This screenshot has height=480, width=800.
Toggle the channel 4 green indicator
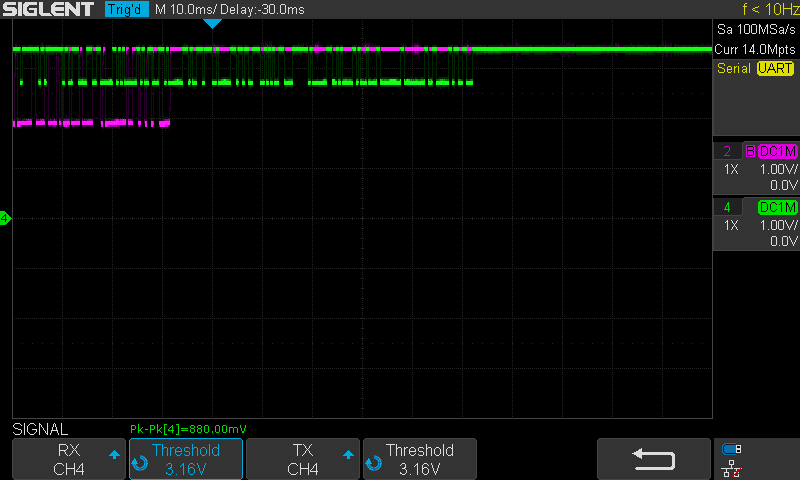point(727,207)
